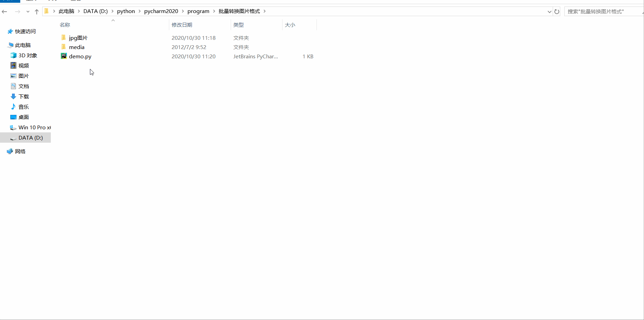The image size is (644, 320).
Task: Select the jpg图片 folder icon
Action: click(64, 37)
